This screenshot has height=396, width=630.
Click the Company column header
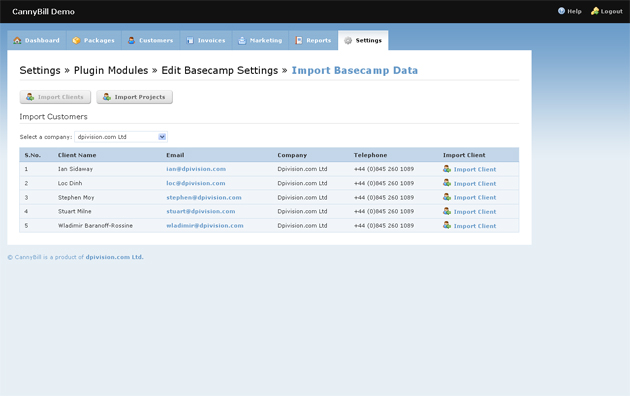tap(292, 155)
